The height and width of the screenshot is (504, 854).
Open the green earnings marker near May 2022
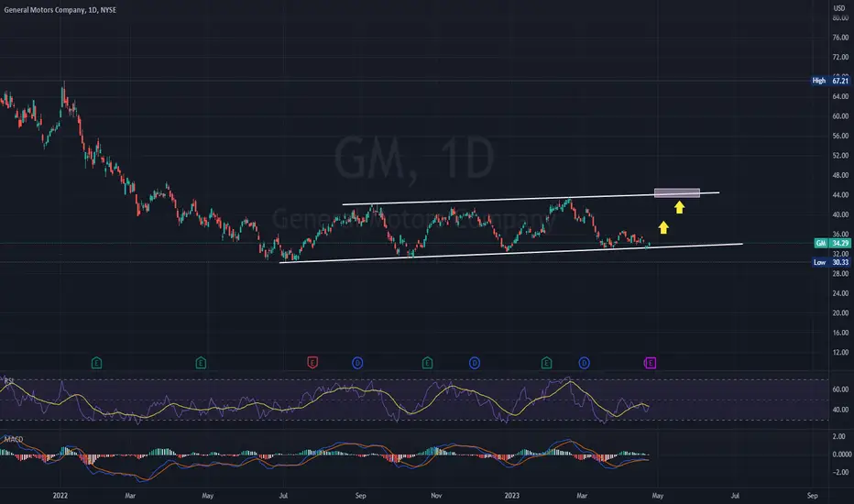(201, 363)
